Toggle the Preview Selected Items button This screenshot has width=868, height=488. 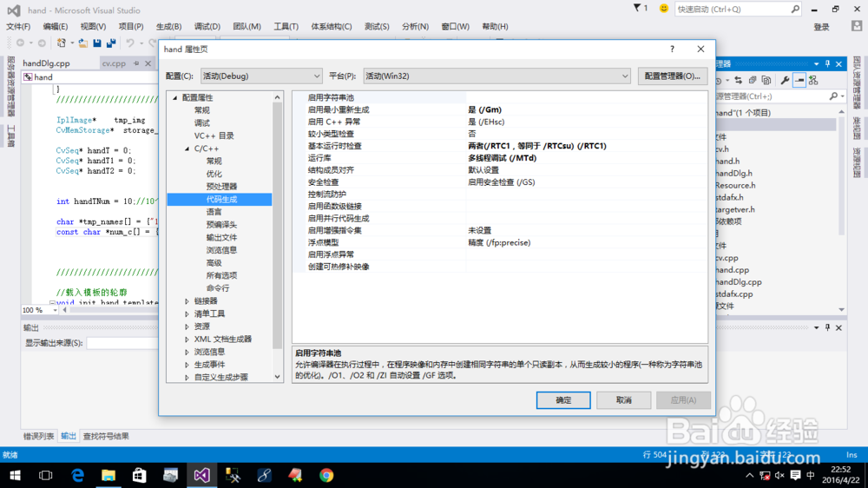799,80
